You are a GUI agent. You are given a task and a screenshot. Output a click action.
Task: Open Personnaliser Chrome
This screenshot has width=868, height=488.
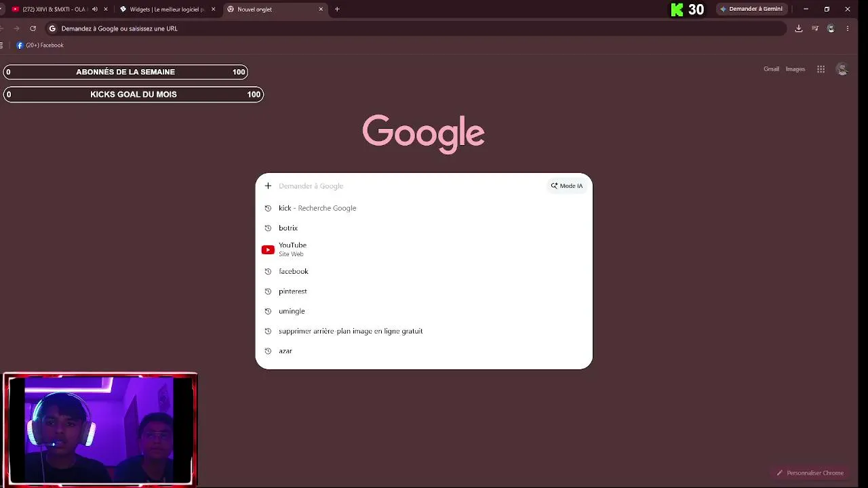pyautogui.click(x=810, y=473)
